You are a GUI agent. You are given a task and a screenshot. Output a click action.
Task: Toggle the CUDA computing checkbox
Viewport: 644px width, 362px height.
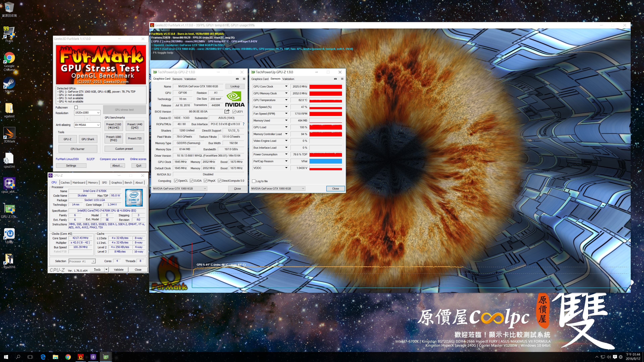pyautogui.click(x=192, y=181)
